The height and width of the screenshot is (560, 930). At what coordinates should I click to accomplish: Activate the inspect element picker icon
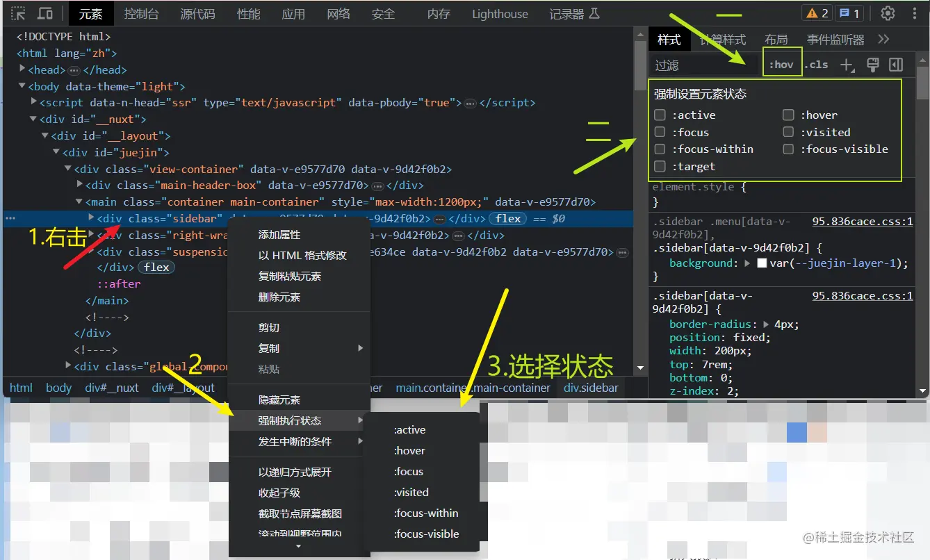(x=19, y=13)
